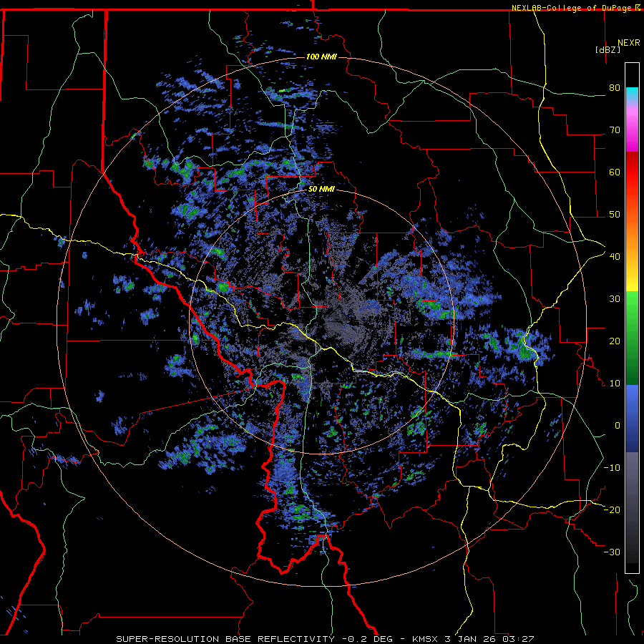Screen dimensions: 644x644
Task: Click the 100 NMI range ring label
Action: pyautogui.click(x=321, y=57)
